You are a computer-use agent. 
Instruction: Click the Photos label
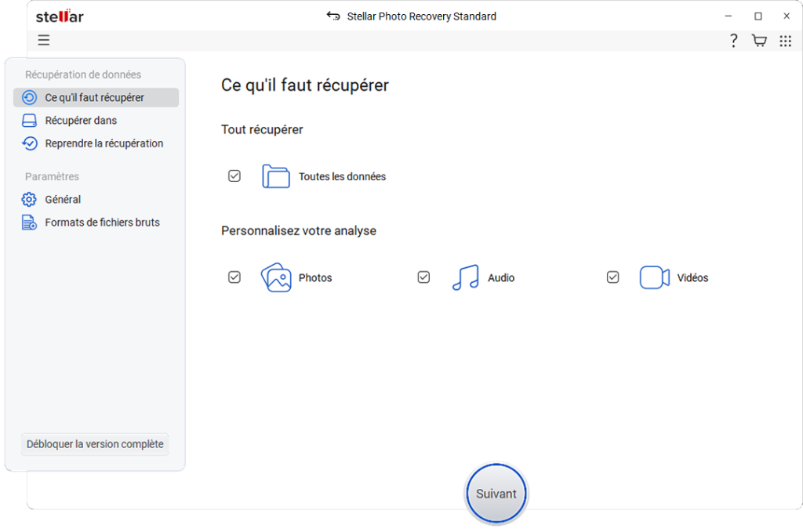(315, 278)
